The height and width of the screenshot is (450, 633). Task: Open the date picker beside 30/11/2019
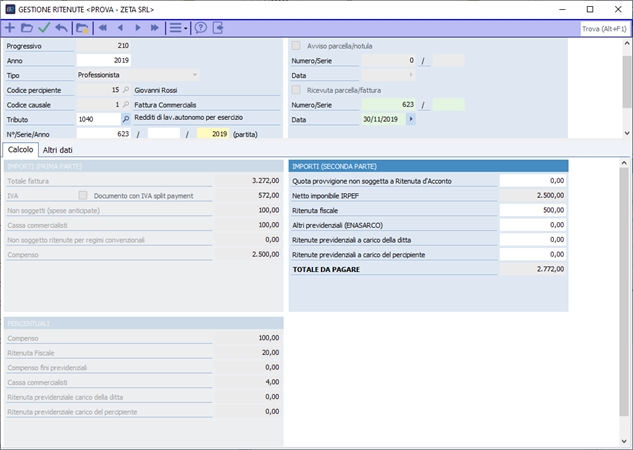tap(410, 119)
